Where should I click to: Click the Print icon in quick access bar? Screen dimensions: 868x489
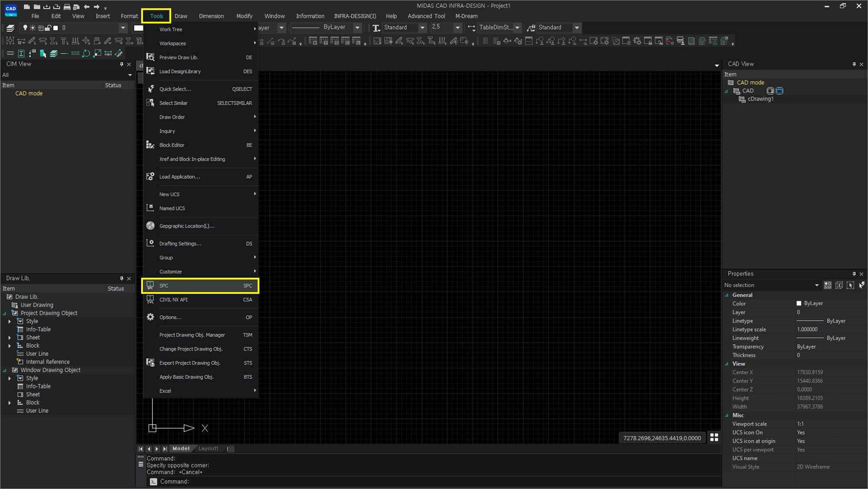(x=66, y=7)
